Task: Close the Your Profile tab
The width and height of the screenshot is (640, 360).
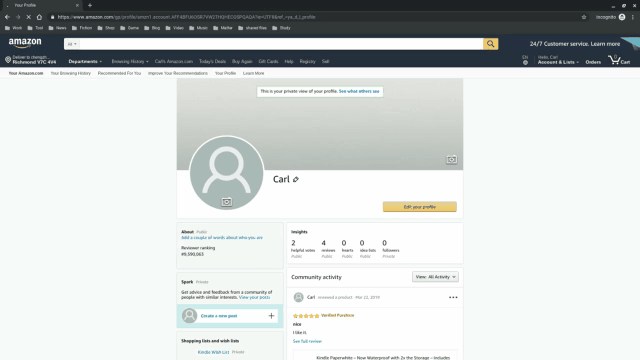Action: point(77,5)
